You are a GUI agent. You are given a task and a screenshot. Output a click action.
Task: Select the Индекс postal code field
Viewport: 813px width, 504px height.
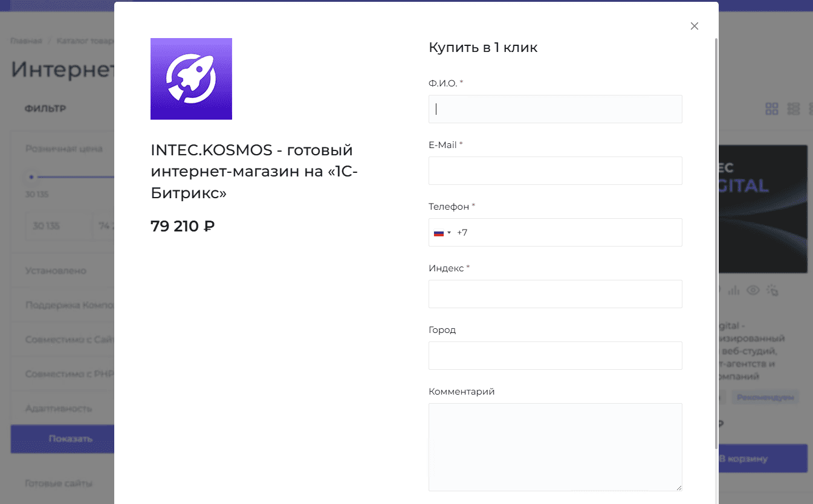click(555, 294)
